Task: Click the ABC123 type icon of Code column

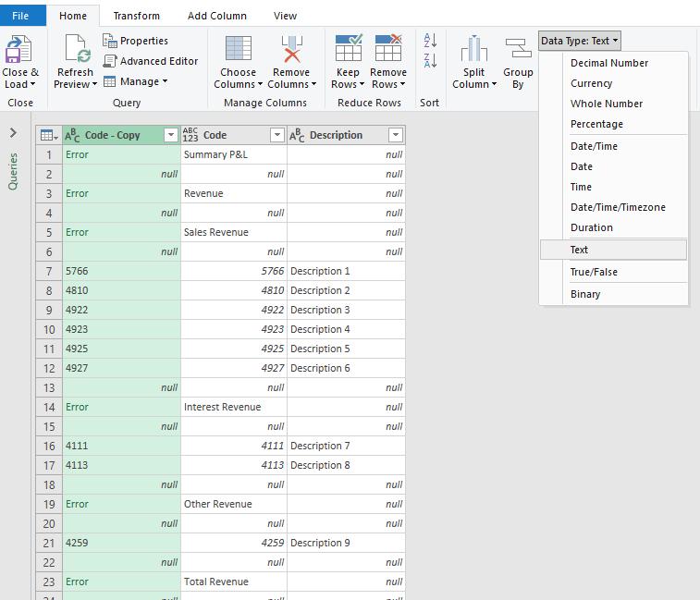Action: point(190,135)
